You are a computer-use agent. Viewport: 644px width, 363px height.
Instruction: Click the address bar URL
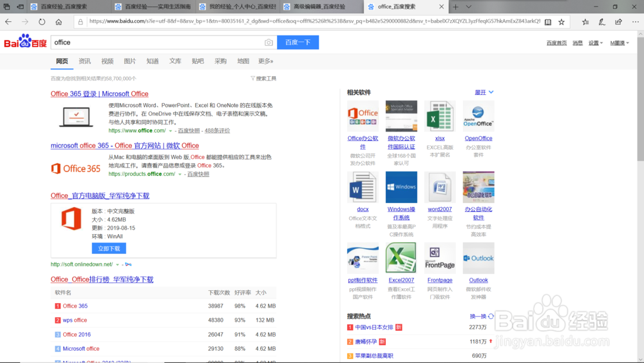coord(314,21)
